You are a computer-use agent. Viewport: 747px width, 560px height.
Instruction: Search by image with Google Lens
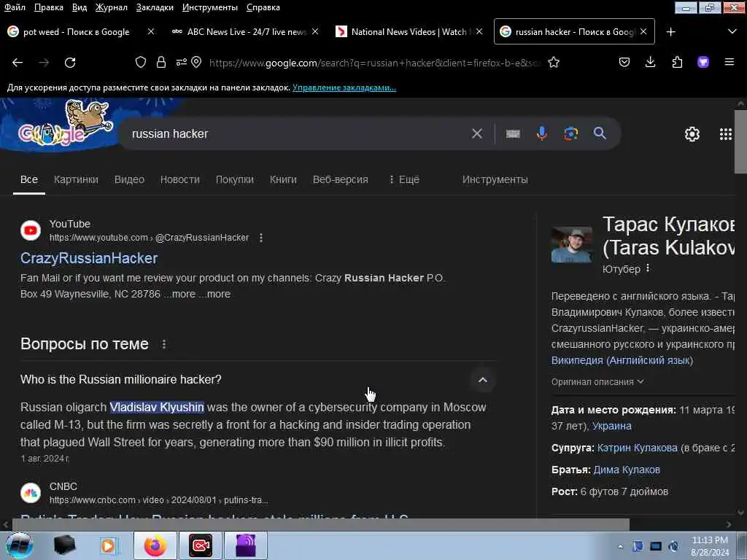click(570, 134)
